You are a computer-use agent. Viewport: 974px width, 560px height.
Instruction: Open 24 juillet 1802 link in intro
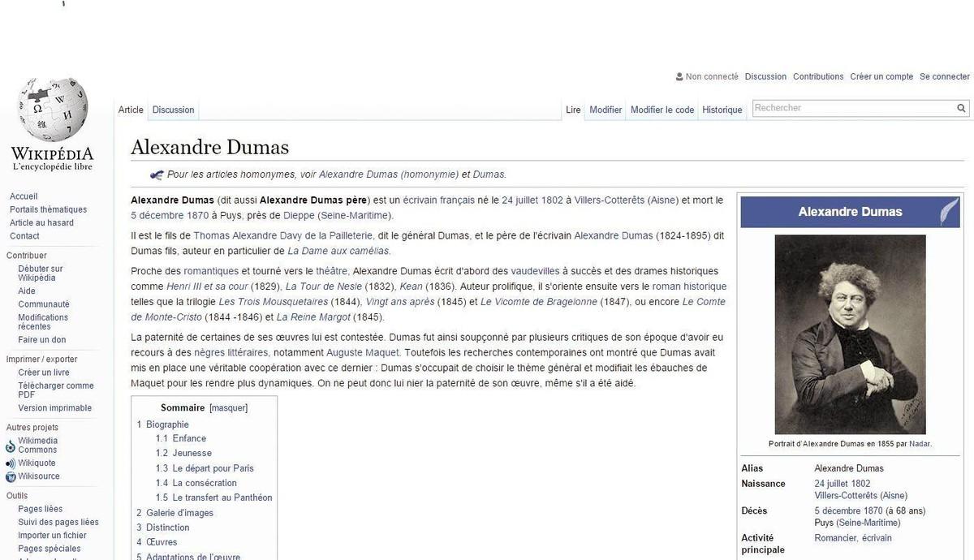[x=532, y=200]
